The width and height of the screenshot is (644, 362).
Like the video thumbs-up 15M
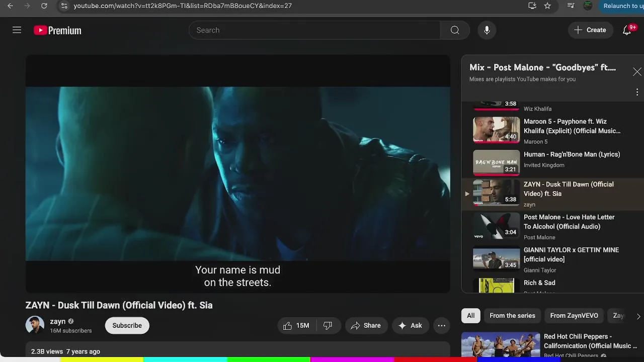(x=296, y=326)
